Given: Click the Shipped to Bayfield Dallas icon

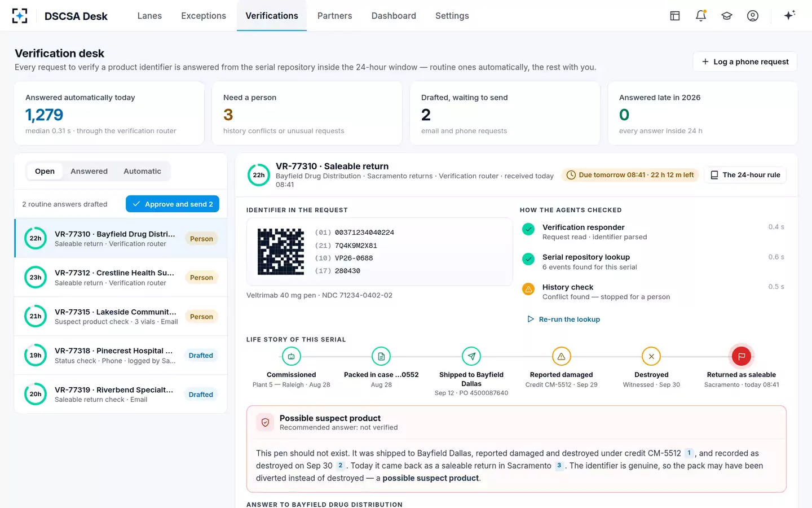Looking at the screenshot, I should [x=471, y=356].
